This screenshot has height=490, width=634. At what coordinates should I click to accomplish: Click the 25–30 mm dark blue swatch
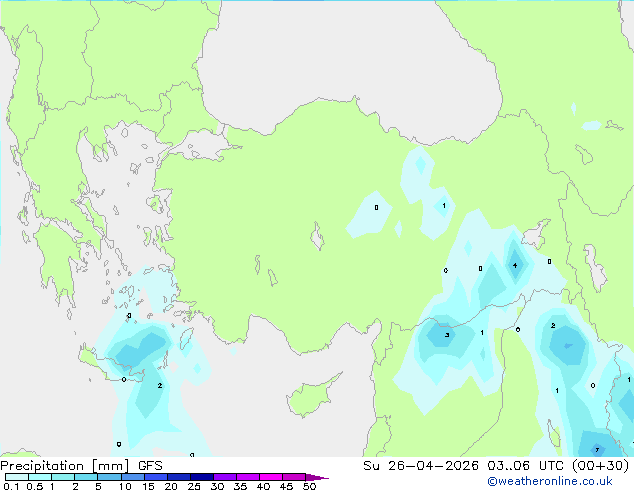(202, 477)
